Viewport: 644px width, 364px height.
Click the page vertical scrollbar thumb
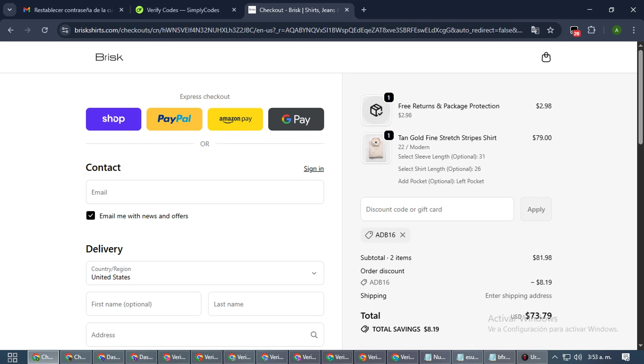(641, 97)
